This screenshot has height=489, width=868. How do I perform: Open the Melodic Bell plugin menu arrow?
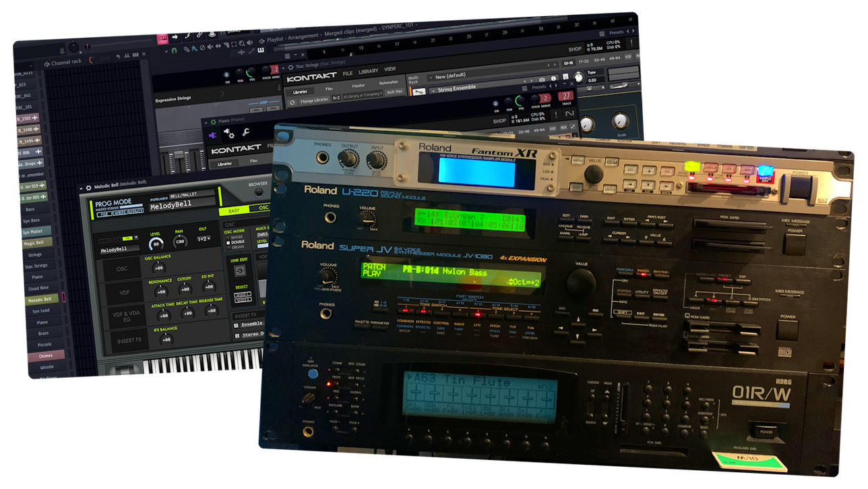tap(80, 188)
